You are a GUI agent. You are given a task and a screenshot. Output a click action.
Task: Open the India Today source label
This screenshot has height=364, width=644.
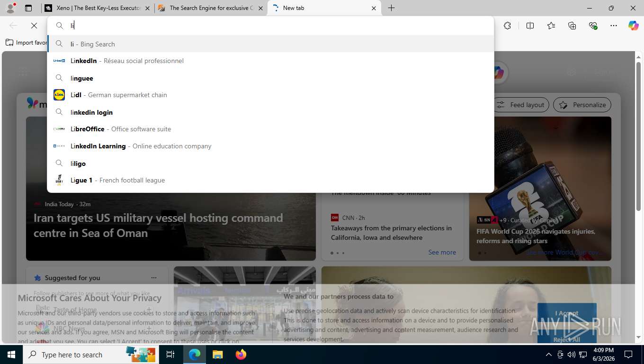point(59,204)
